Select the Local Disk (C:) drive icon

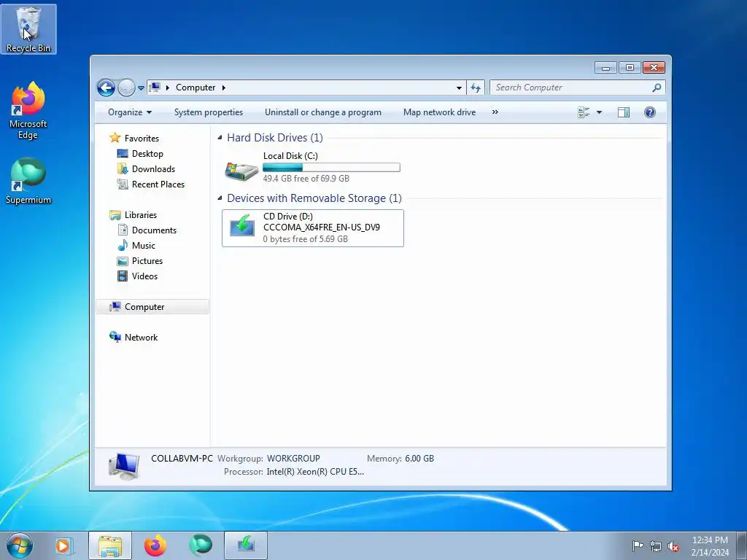tap(241, 171)
